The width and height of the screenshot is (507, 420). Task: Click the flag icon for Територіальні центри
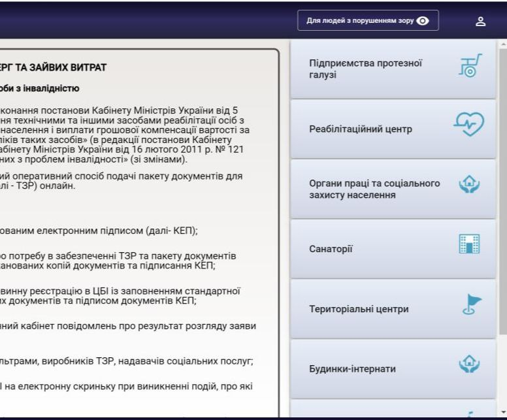[x=470, y=305]
